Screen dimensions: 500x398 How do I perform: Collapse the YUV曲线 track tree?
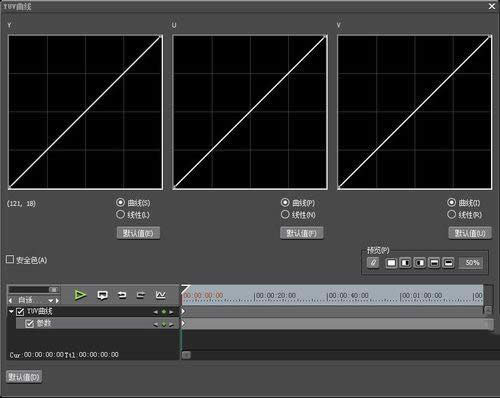point(11,311)
